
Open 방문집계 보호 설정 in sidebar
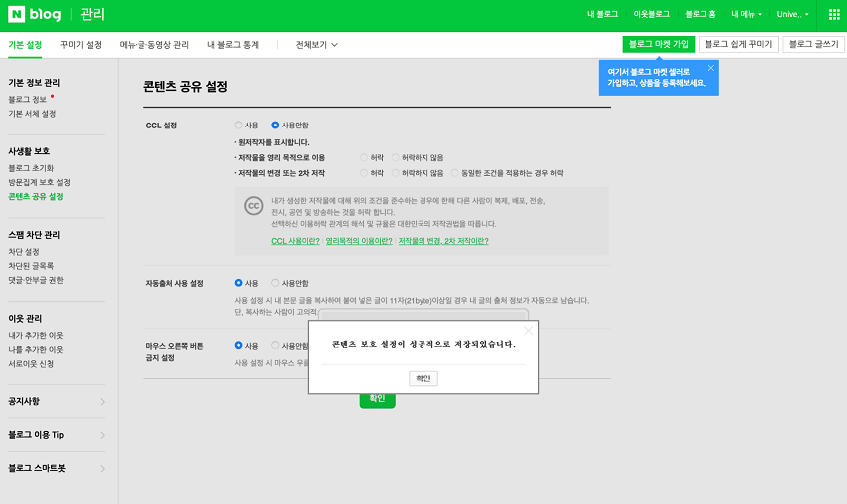point(39,182)
